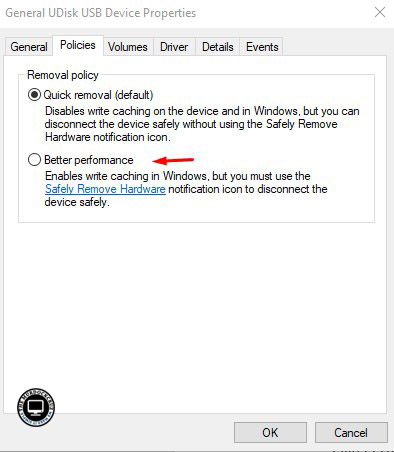394x452 pixels.
Task: Click the 'Quick removal (default)' label text
Action: 98,95
